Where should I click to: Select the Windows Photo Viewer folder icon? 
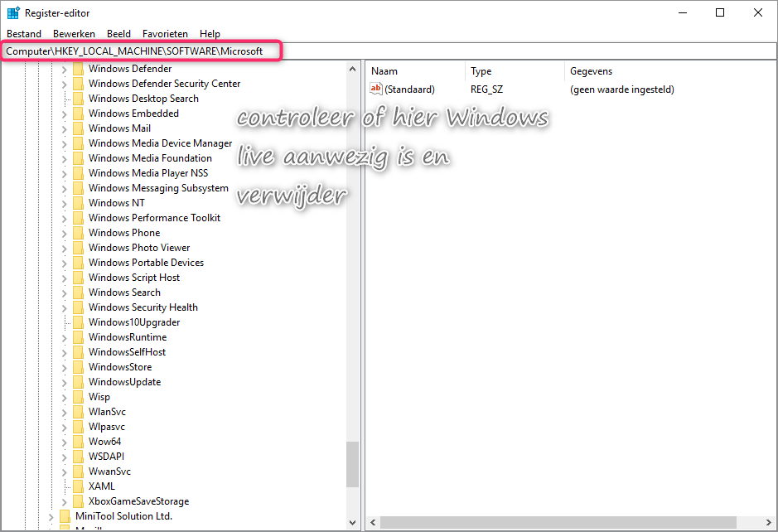(x=78, y=247)
